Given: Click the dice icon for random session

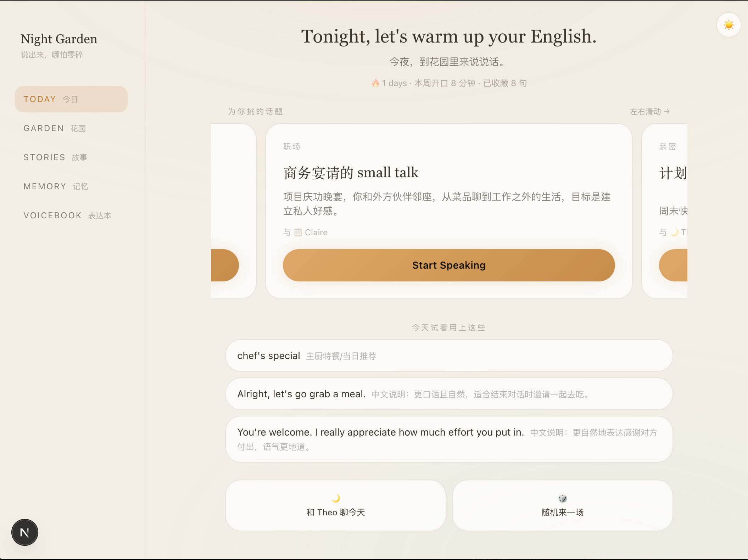Looking at the screenshot, I should click(563, 498).
